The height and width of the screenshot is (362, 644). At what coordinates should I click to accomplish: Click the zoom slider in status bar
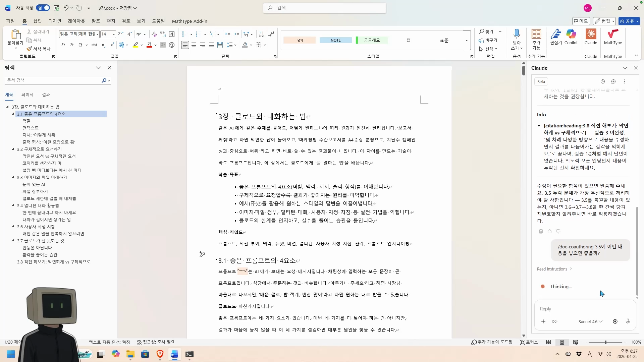pyautogui.click(x=605, y=342)
